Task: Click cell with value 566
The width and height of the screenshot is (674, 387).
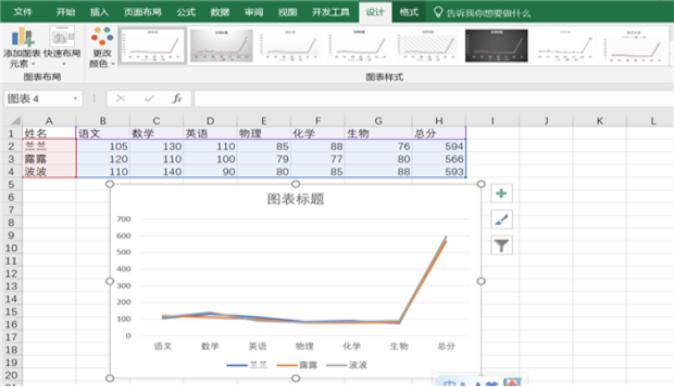Action: click(439, 159)
